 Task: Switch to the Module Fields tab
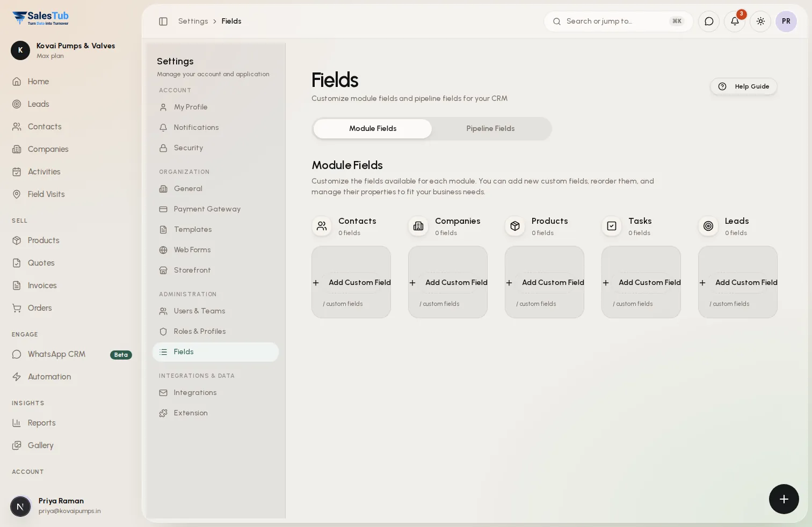(373, 129)
